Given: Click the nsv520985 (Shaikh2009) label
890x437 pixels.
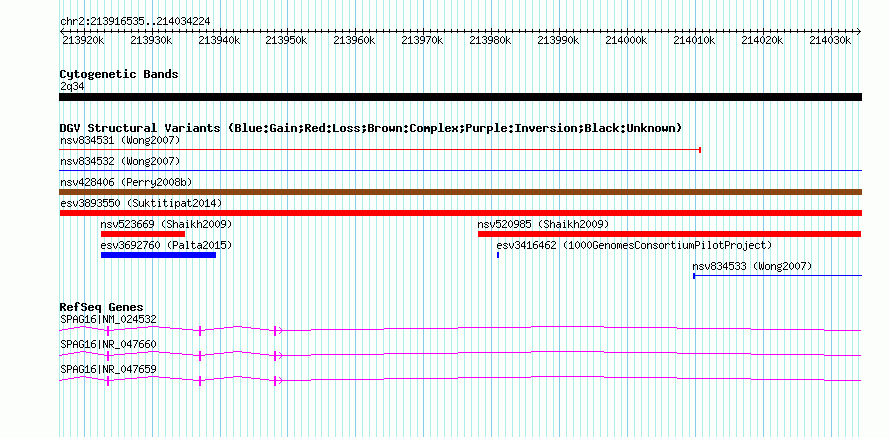Looking at the screenshot, I should tap(543, 224).
